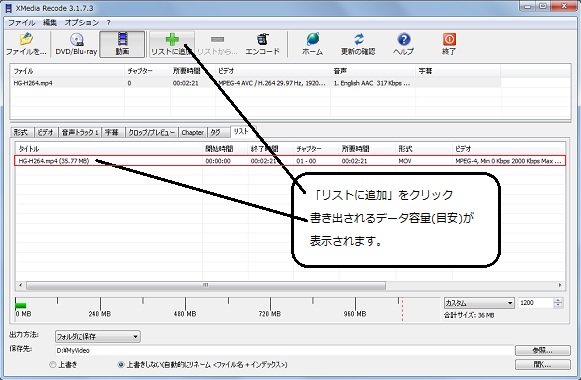Switch to the 音声トラック 1 tab
Viewport: 581px width, 380px height.
79,132
